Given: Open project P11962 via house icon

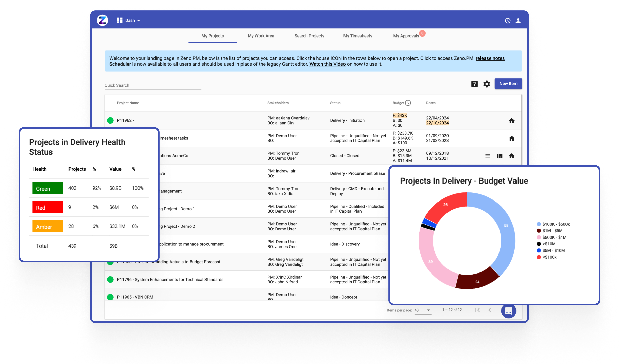Looking at the screenshot, I should tap(511, 121).
